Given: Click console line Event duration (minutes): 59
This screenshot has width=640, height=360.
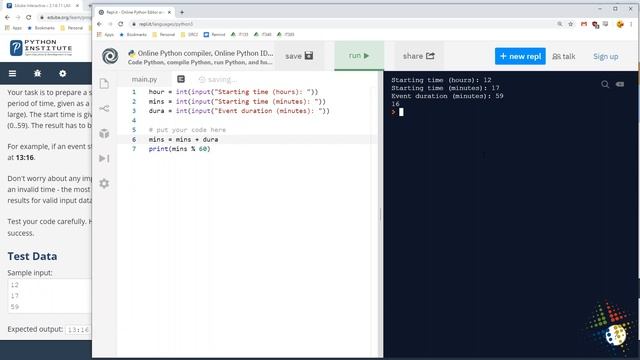Looking at the screenshot, I should [x=447, y=96].
